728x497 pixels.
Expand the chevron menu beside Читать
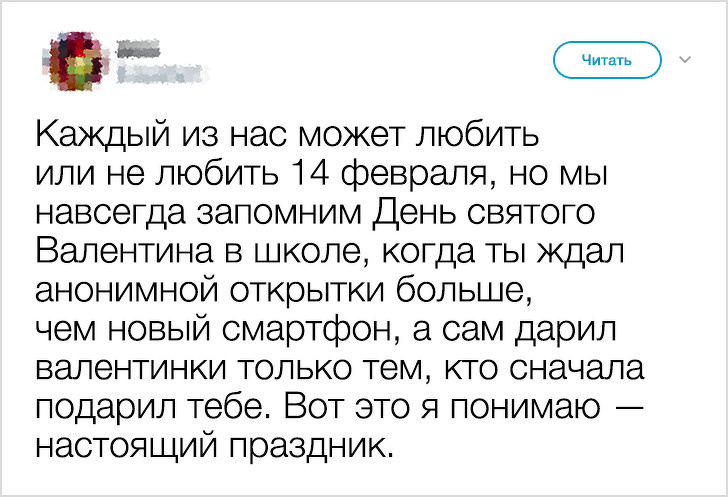coord(685,60)
